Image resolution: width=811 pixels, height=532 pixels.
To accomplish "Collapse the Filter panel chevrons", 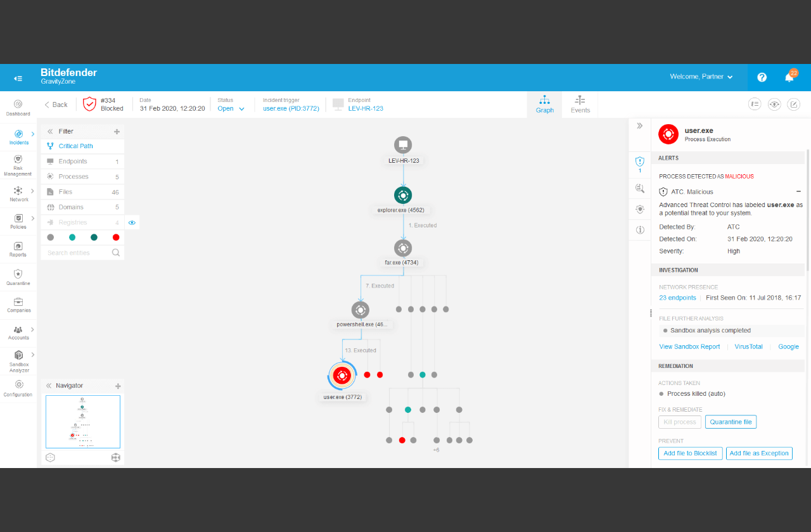I will (x=50, y=131).
